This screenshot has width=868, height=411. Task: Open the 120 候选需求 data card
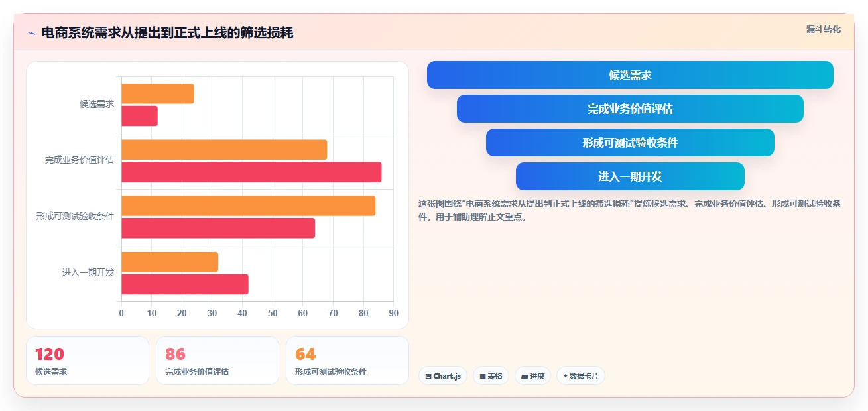coord(88,361)
